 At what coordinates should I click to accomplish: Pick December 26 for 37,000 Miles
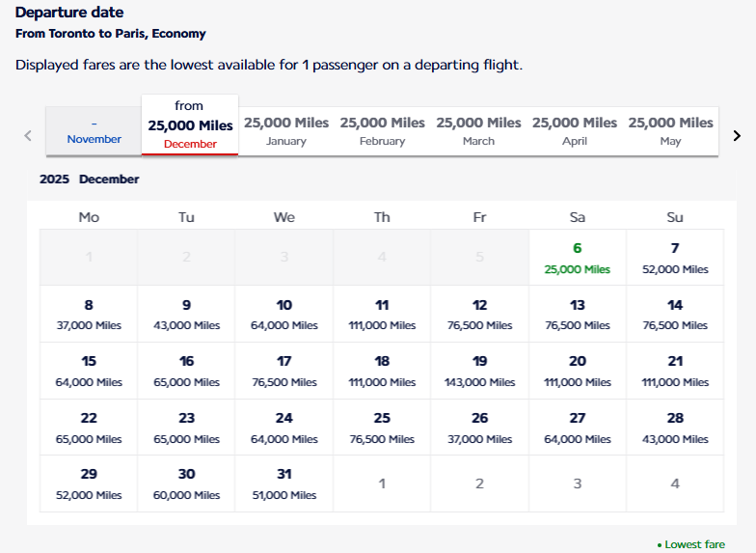pyautogui.click(x=479, y=428)
